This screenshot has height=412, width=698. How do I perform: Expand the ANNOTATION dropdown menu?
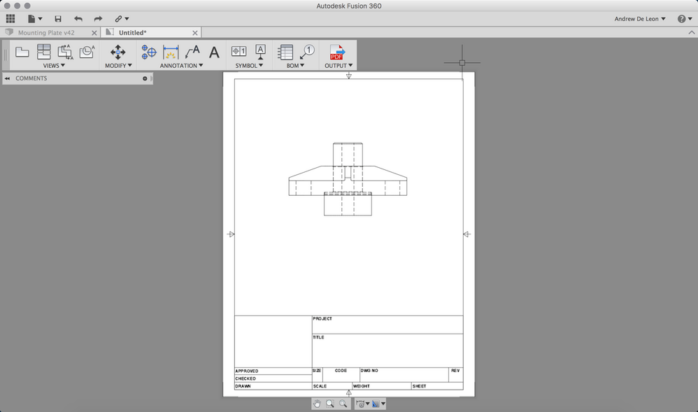click(x=180, y=66)
